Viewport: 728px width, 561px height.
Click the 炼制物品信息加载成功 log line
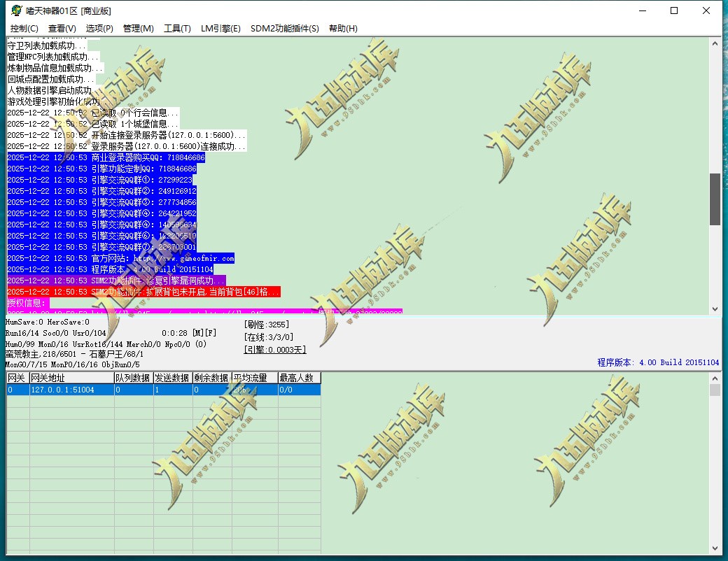pyautogui.click(x=55, y=69)
